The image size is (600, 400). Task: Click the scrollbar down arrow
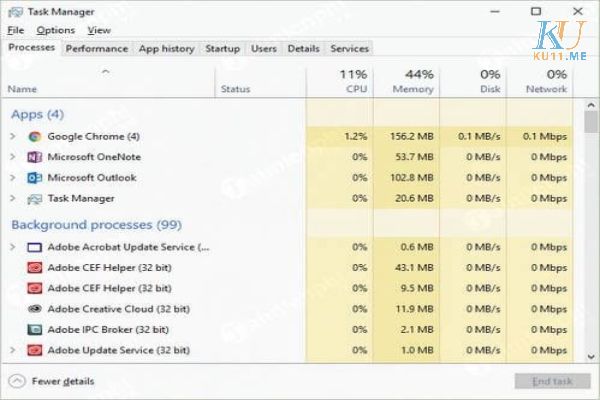(x=591, y=357)
